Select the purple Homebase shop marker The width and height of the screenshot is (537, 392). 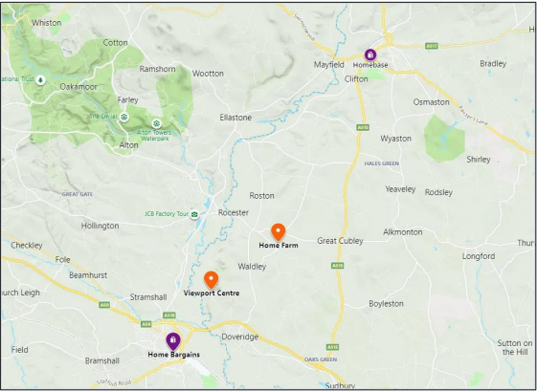pos(369,54)
